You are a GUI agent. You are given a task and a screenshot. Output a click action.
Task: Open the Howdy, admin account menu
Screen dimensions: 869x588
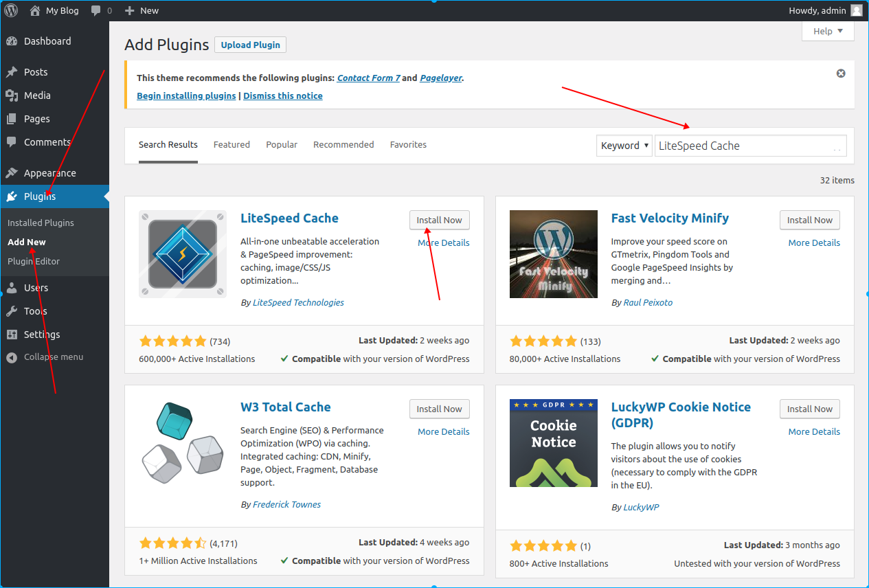point(816,10)
